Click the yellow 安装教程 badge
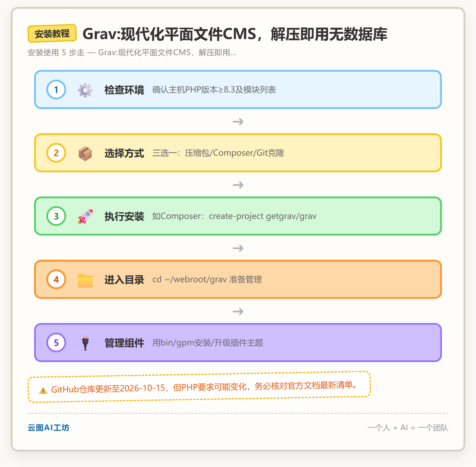This screenshot has height=467, width=476. click(x=52, y=34)
